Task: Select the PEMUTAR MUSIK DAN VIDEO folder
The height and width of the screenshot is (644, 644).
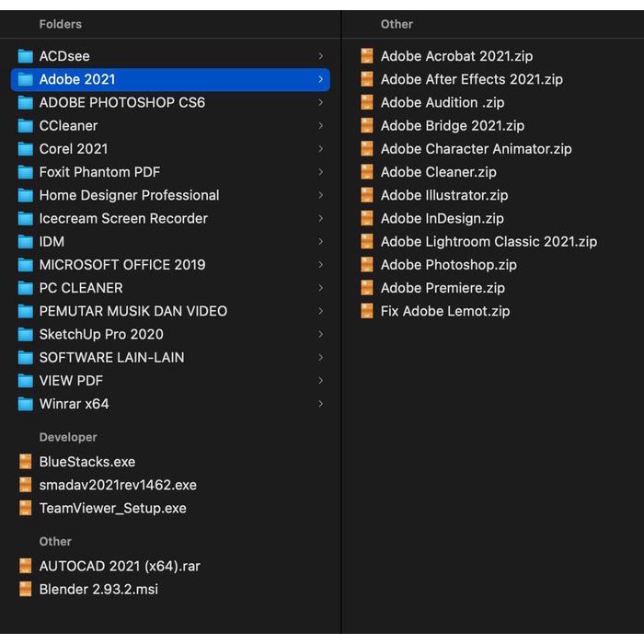Action: [x=132, y=311]
